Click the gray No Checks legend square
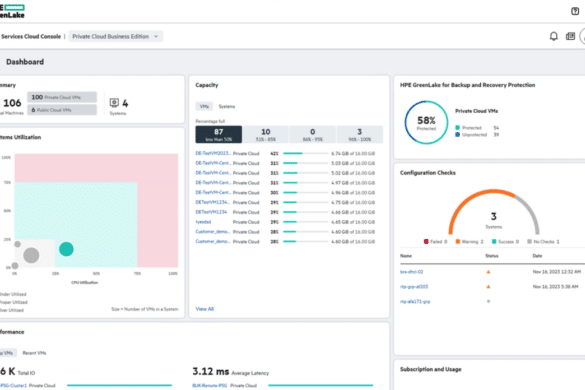This screenshot has height=390, width=585. 529,241
